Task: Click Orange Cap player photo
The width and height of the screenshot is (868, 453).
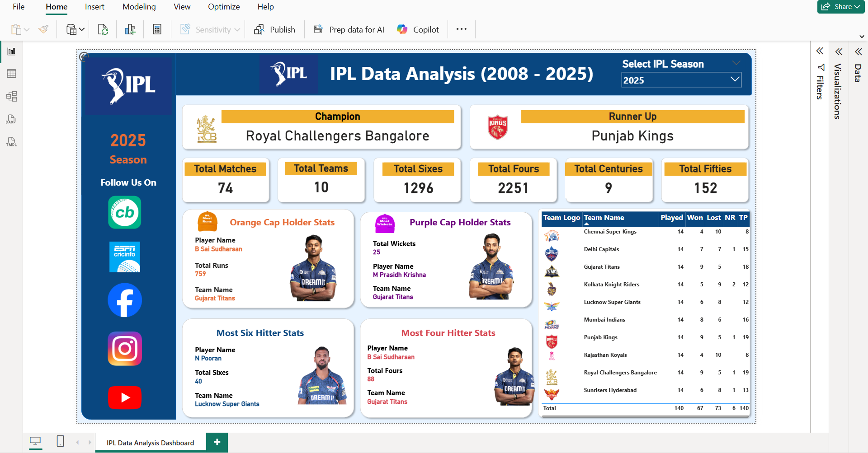Action: pyautogui.click(x=313, y=268)
